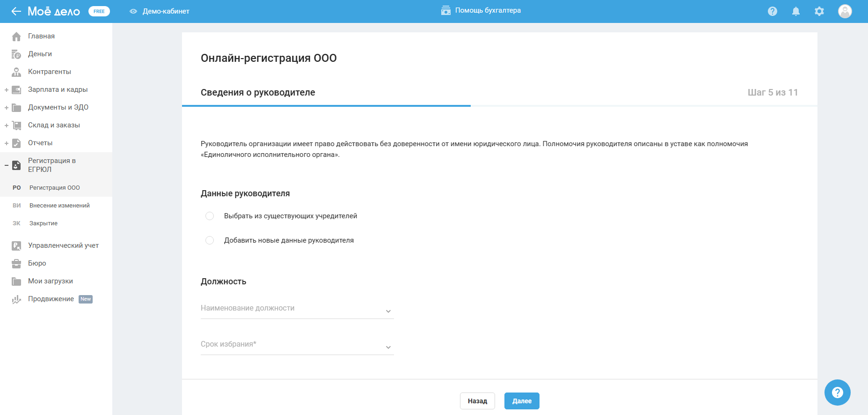868x415 pixels.
Task: Open notifications bell icon
Action: coord(795,11)
